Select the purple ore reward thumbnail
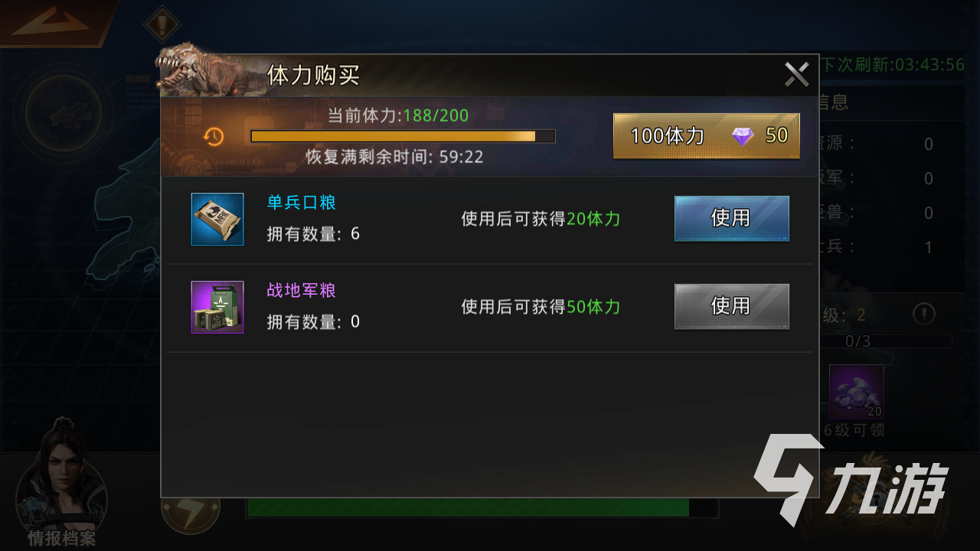980x551 pixels. tap(857, 392)
